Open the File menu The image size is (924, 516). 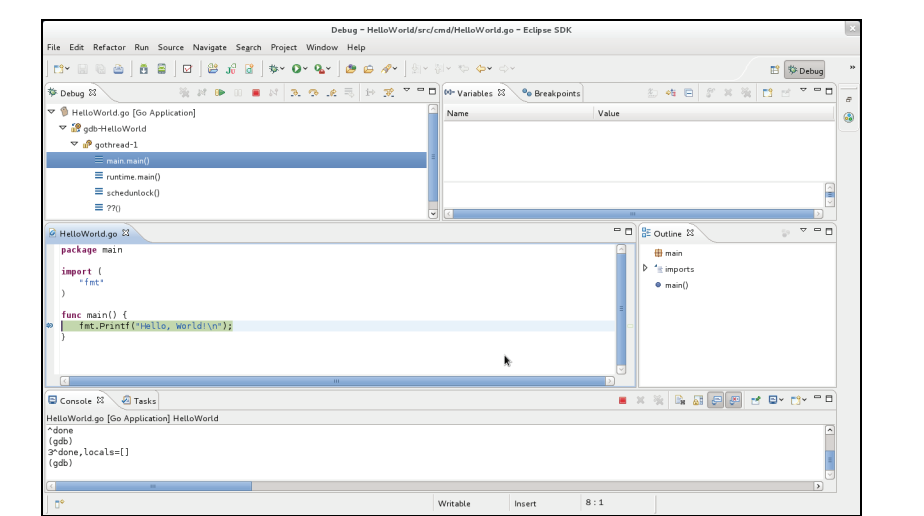pyautogui.click(x=54, y=47)
